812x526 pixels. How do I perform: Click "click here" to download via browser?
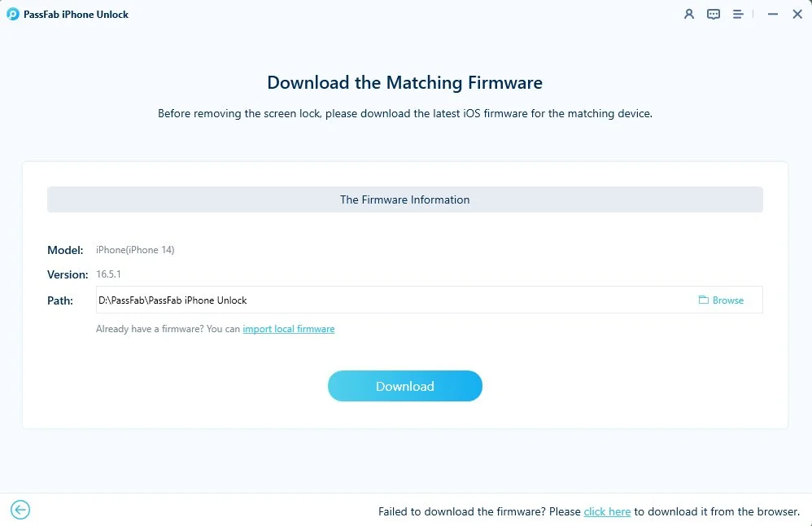click(607, 511)
